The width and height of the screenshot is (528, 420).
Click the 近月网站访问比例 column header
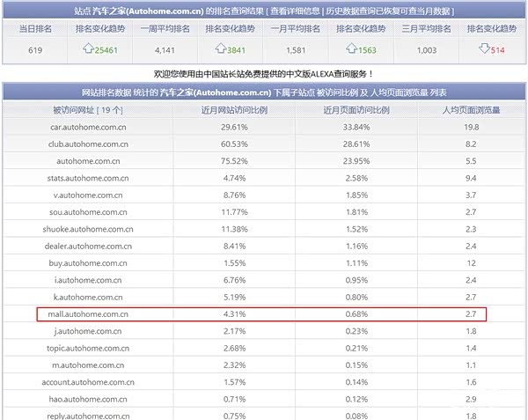234,110
